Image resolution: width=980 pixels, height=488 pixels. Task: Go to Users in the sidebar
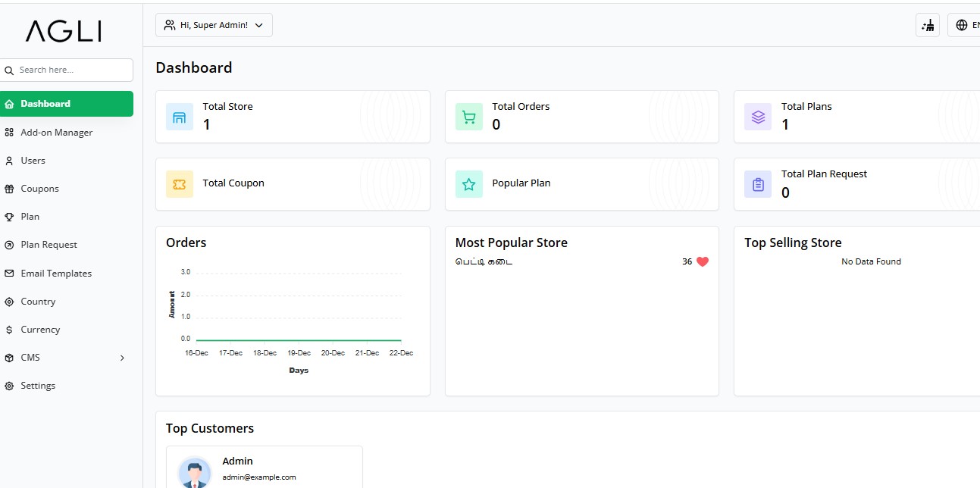33,161
